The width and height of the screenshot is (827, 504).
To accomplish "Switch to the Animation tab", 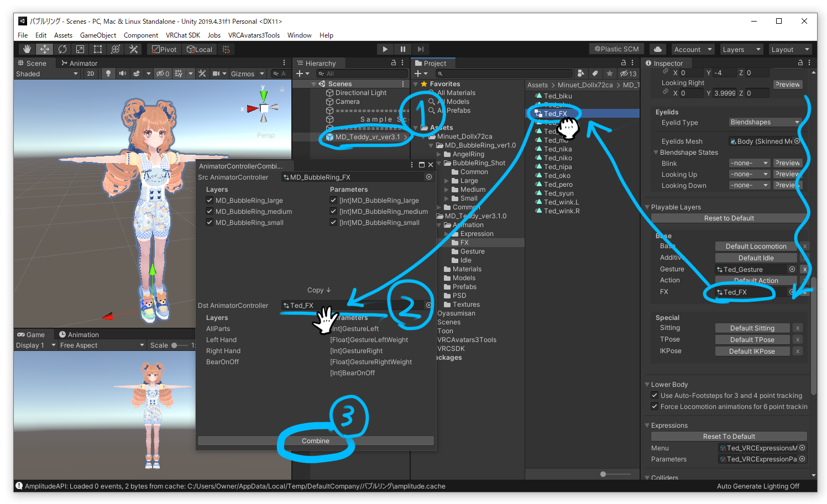I will (x=78, y=334).
